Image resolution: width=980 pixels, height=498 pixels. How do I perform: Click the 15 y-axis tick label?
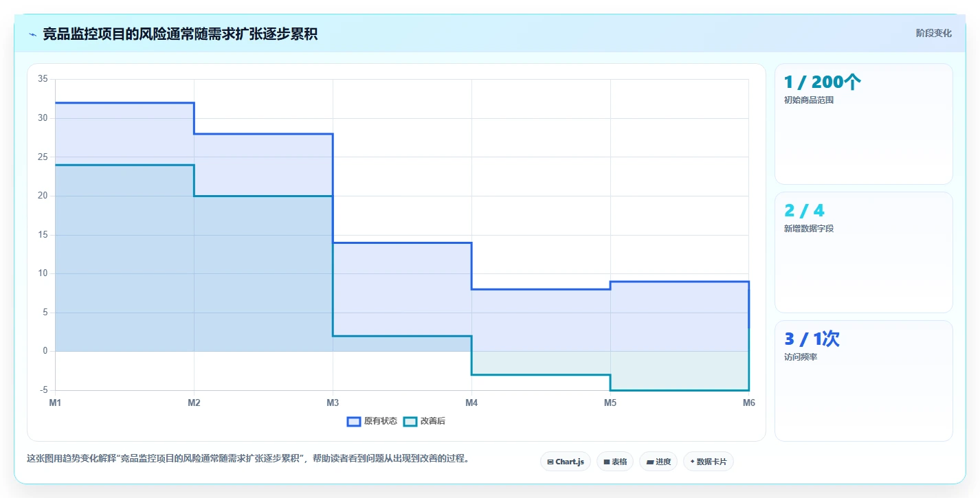[43, 235]
